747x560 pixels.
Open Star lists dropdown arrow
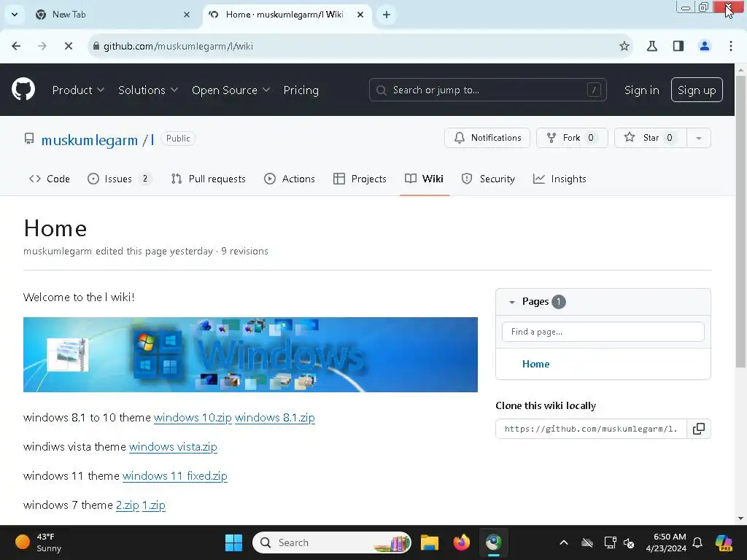pos(698,138)
